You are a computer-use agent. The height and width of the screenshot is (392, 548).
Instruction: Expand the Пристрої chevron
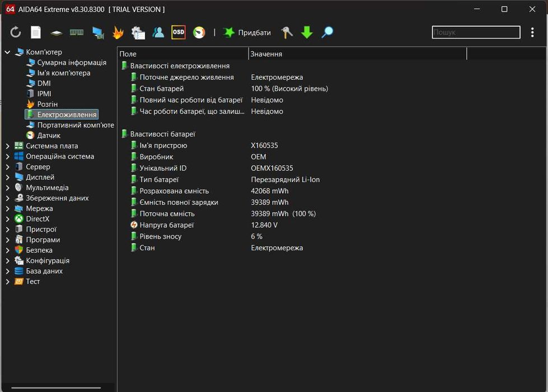pos(7,230)
